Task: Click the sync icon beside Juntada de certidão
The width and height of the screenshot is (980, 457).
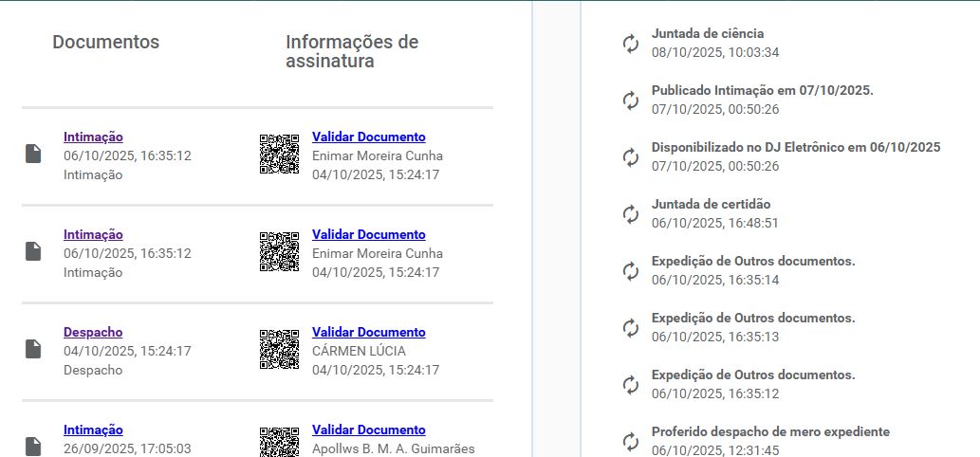Action: pyautogui.click(x=631, y=214)
